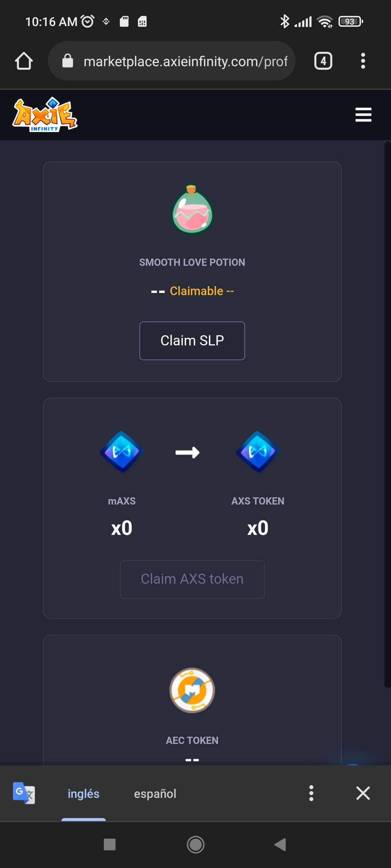Tap the mAXS gem icon
The height and width of the screenshot is (868, 391).
[122, 452]
